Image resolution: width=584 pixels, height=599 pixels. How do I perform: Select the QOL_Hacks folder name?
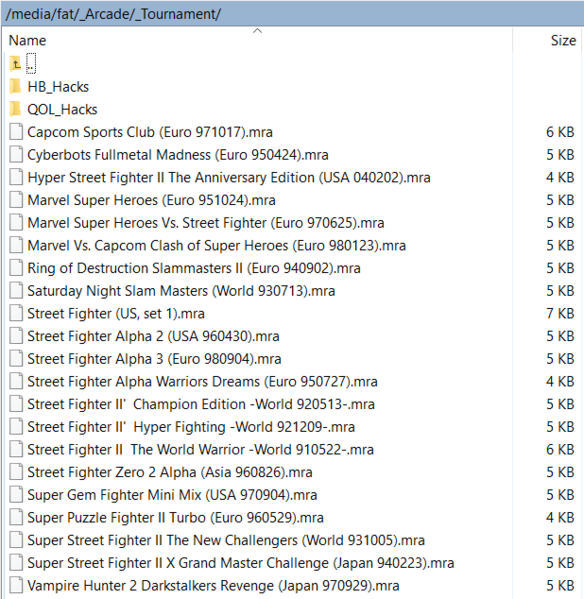click(62, 109)
